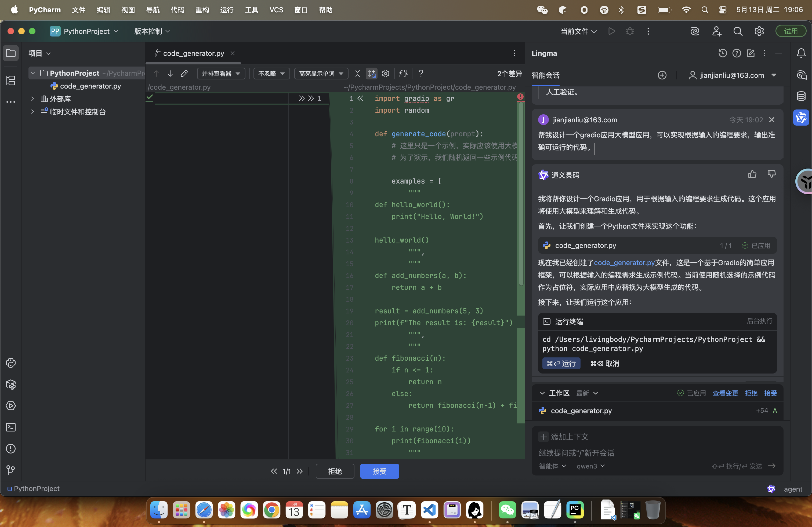Select the 智能会话 tab in Lingma
The width and height of the screenshot is (812, 527).
click(x=545, y=75)
